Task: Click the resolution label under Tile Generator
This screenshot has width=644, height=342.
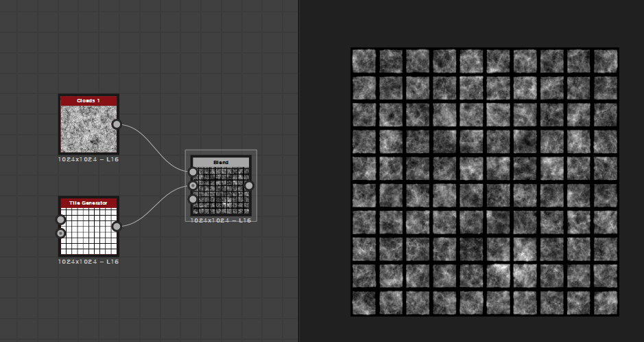Action: (88, 262)
